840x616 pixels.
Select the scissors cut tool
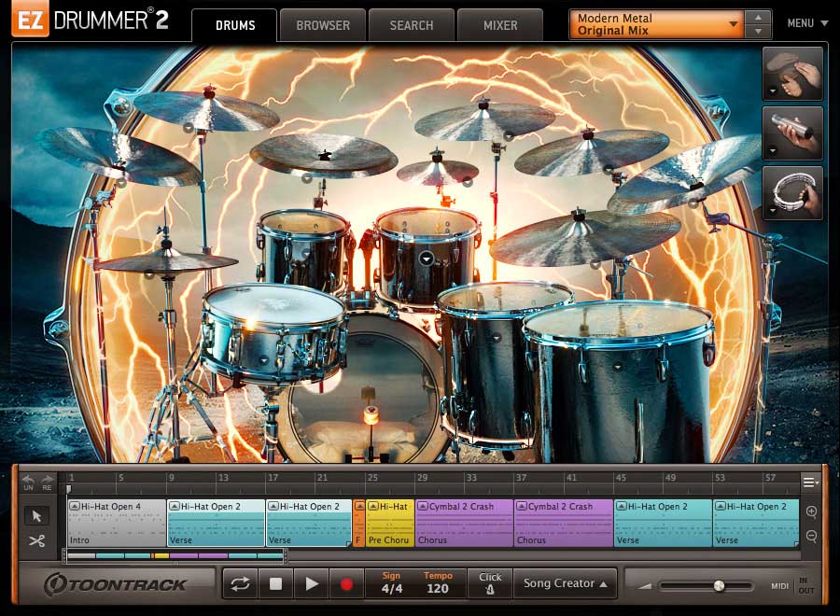coord(36,540)
